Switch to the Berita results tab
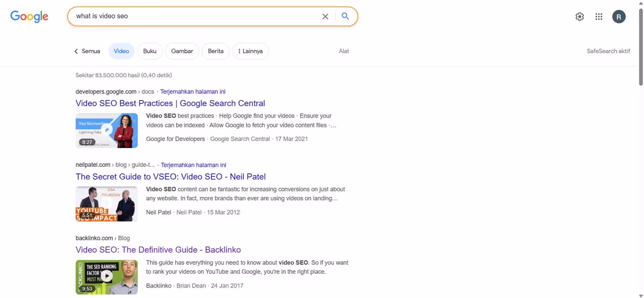Image resolution: width=644 pixels, height=298 pixels. 215,51
